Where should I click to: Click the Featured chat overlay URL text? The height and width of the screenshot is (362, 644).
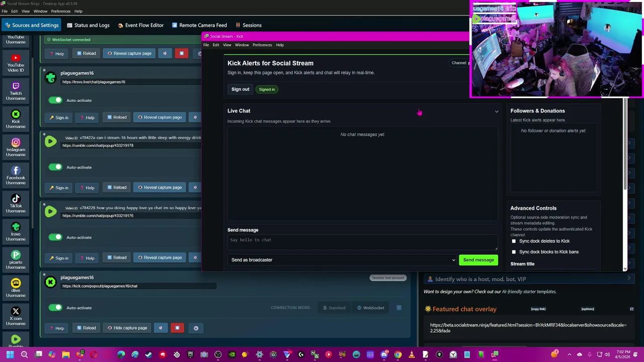click(x=528, y=328)
